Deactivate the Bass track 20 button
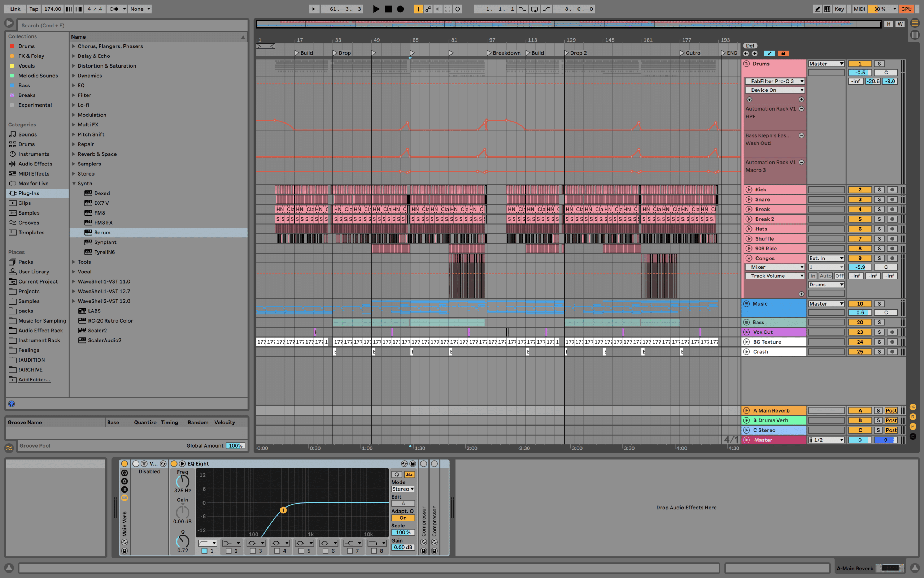The height and width of the screenshot is (578, 924). pyautogui.click(x=860, y=322)
